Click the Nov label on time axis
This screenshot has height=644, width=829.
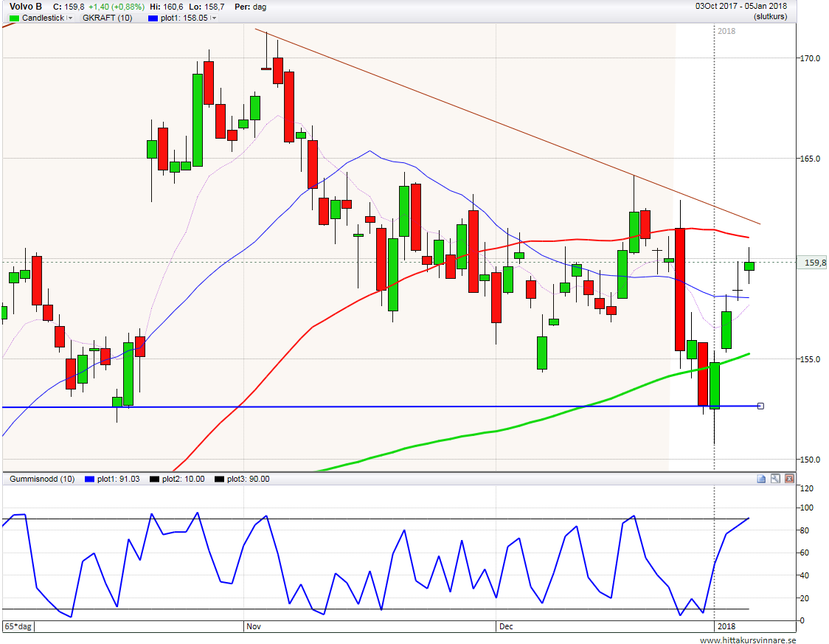254,626
